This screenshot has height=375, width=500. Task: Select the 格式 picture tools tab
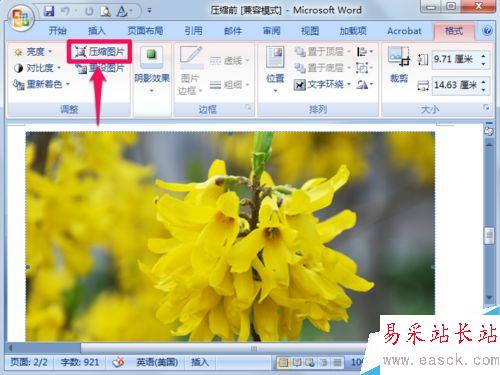[x=454, y=31]
